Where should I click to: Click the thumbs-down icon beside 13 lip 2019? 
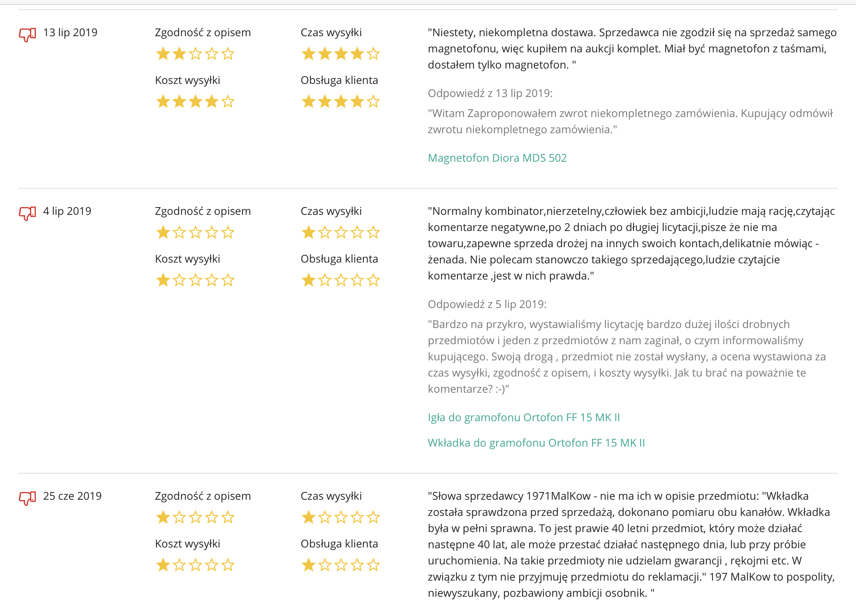click(x=27, y=35)
